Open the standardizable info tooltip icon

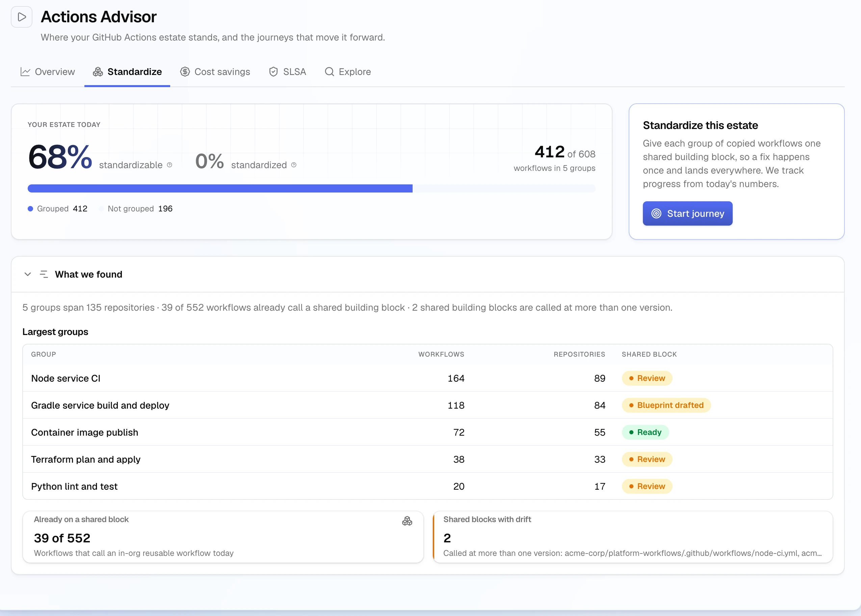click(x=169, y=165)
